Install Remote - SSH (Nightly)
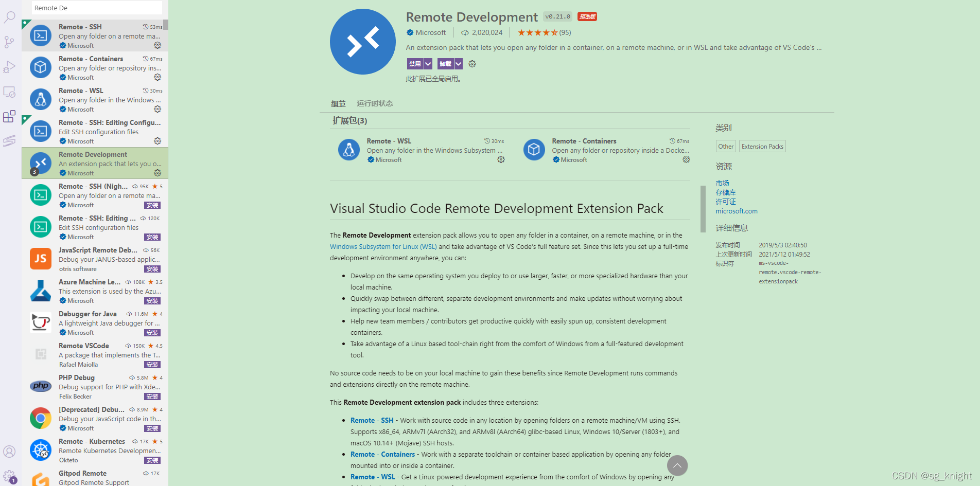The image size is (980, 486). (152, 205)
